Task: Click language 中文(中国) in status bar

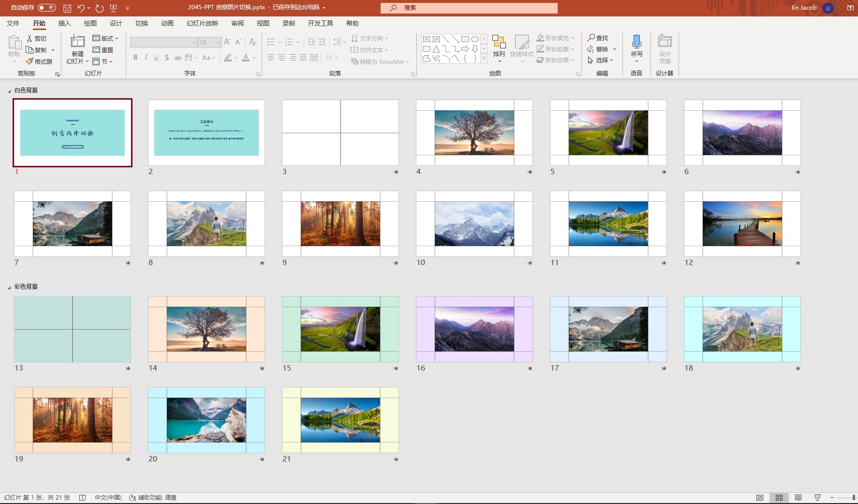Action: click(108, 497)
